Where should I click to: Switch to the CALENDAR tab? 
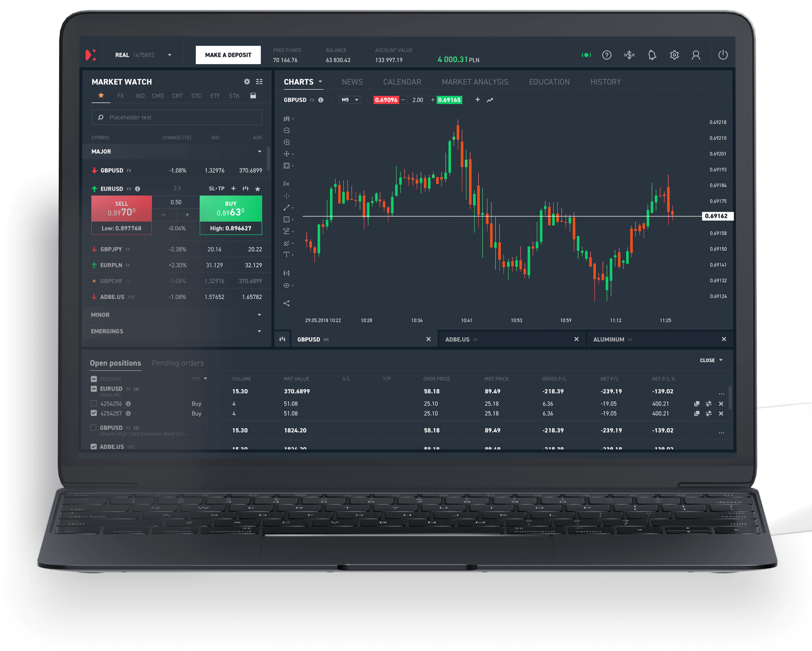point(402,82)
